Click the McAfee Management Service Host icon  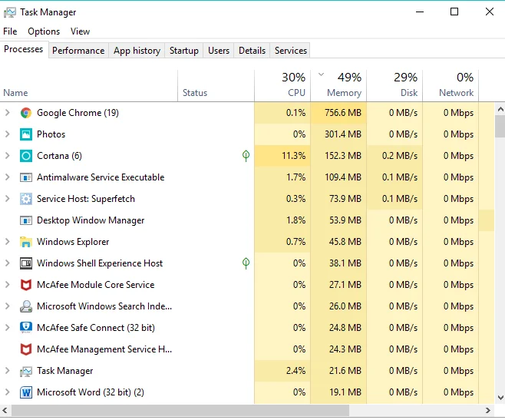tap(26, 349)
